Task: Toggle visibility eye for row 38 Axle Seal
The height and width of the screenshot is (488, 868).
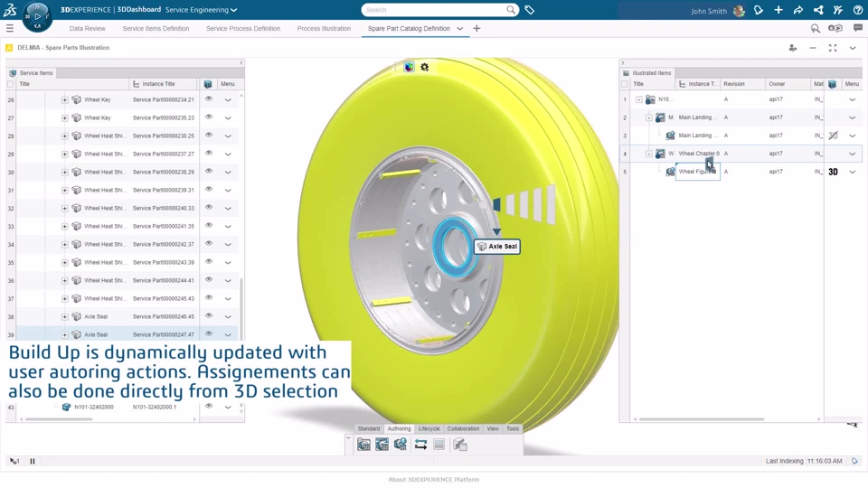Action: point(209,316)
